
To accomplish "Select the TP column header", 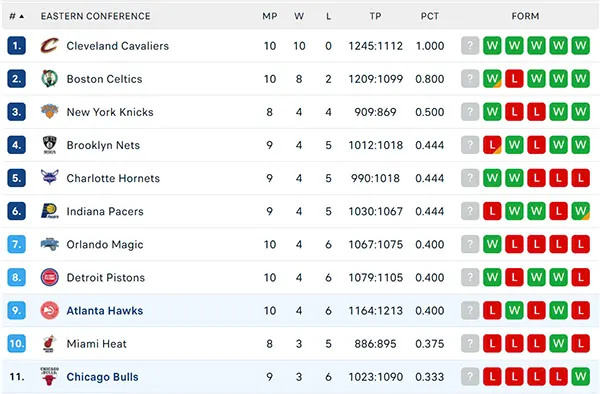I will pyautogui.click(x=375, y=16).
